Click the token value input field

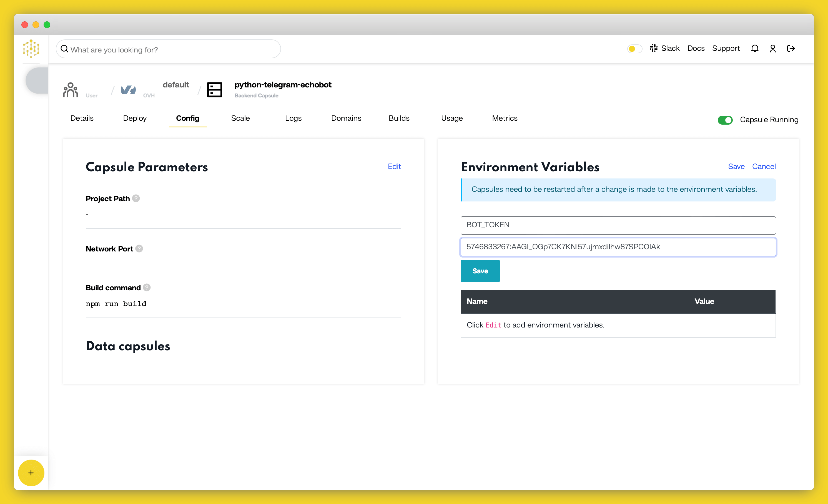618,246
